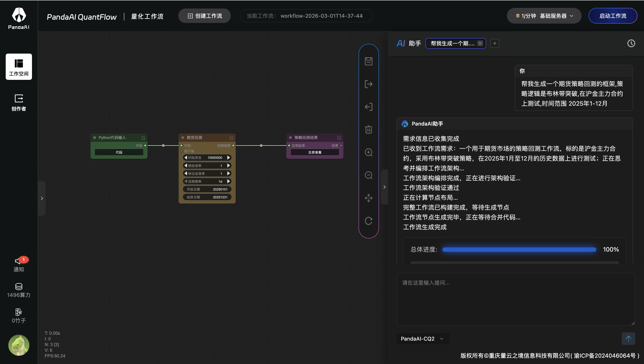Click 全屏查看 in the 策略回测结果 node
The height and width of the screenshot is (364, 644).
click(x=315, y=152)
